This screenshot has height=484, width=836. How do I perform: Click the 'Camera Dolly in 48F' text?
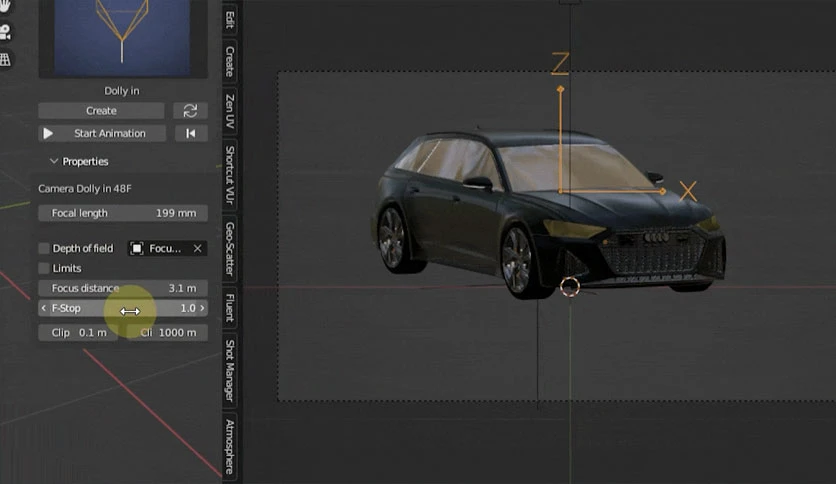[85, 189]
